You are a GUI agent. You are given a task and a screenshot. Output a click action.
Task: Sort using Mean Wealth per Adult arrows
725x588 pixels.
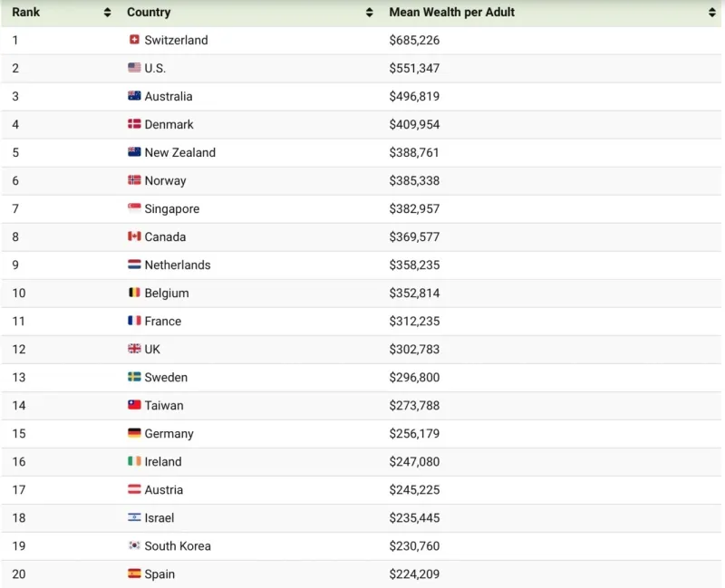point(712,13)
